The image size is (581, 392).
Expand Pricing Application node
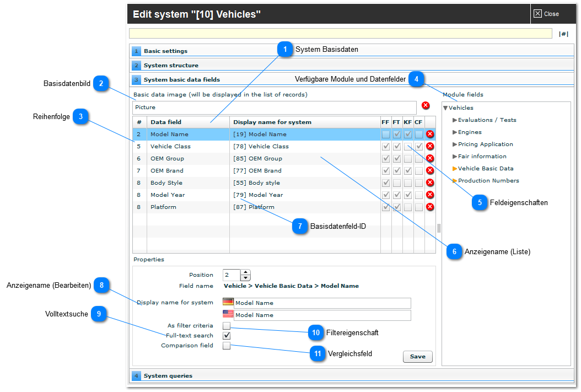(x=455, y=144)
